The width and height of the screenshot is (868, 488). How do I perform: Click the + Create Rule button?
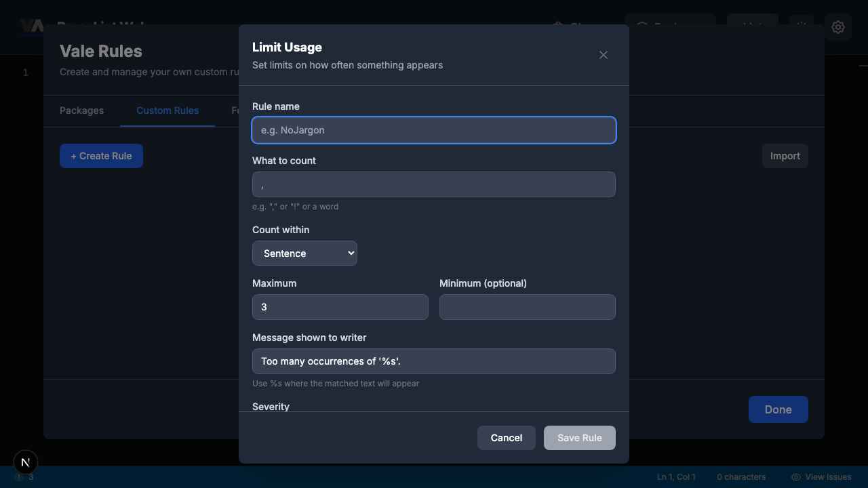(x=101, y=156)
